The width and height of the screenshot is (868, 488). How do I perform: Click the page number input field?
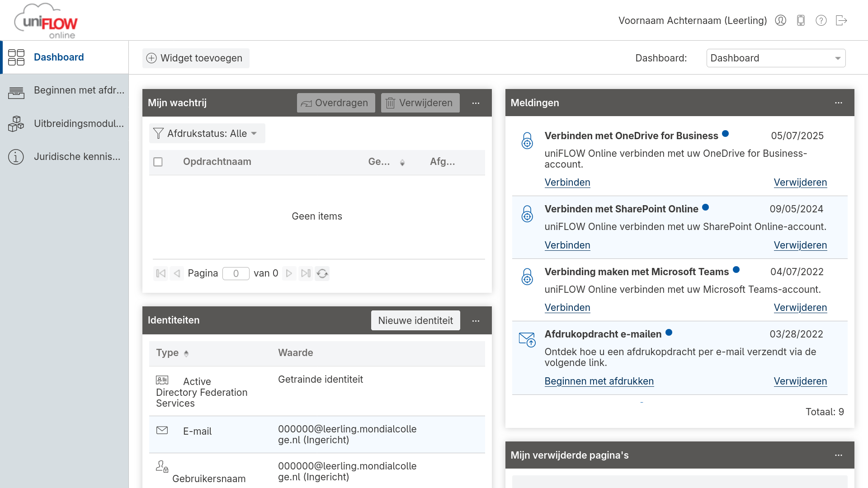tap(236, 273)
